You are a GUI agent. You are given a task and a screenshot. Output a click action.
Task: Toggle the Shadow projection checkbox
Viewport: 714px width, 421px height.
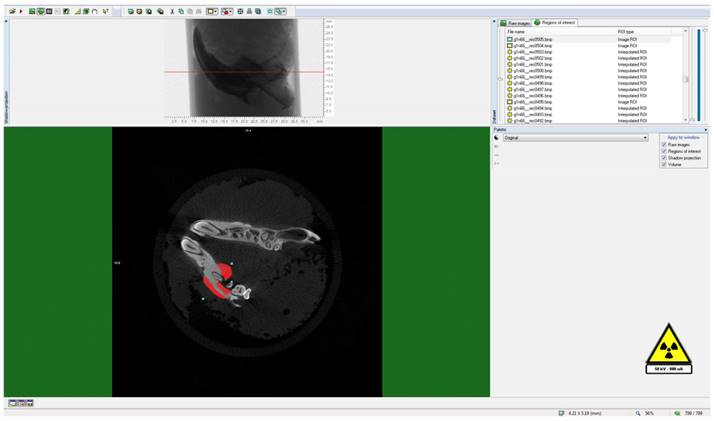click(664, 157)
